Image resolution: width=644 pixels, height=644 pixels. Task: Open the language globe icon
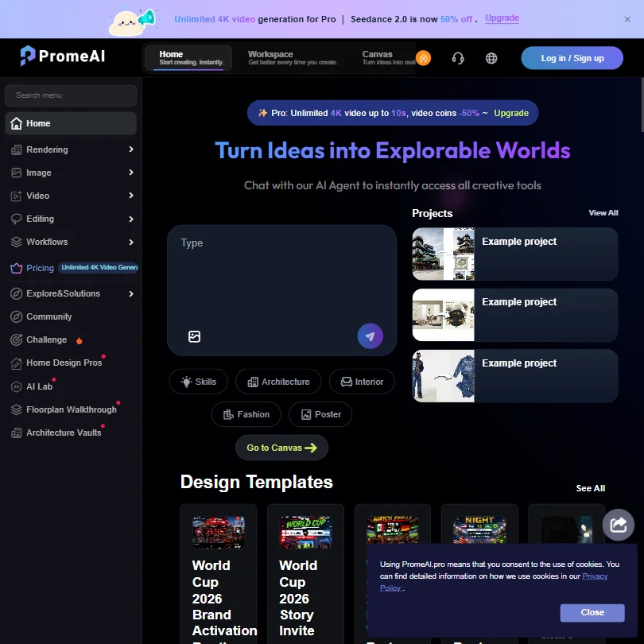click(491, 58)
